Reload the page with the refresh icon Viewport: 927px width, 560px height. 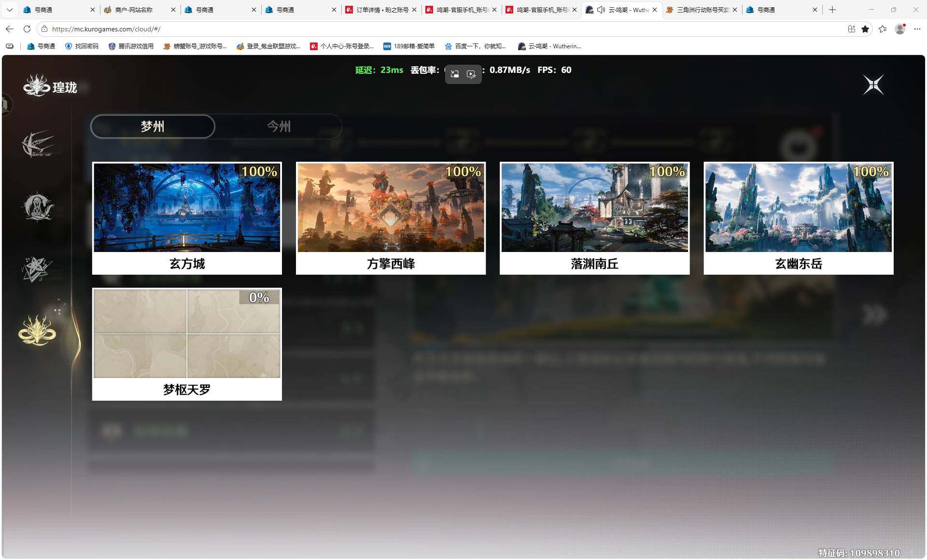27,29
